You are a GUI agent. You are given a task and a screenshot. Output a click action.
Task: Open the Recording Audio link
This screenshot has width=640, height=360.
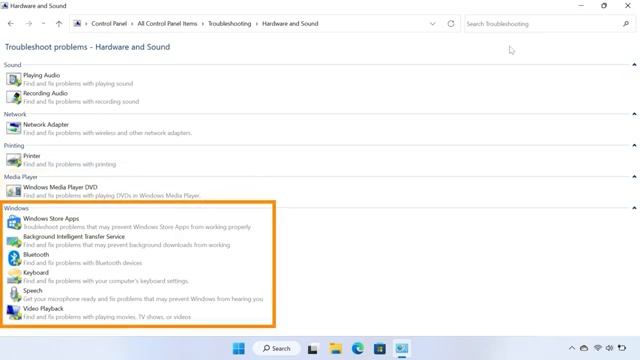coord(45,93)
